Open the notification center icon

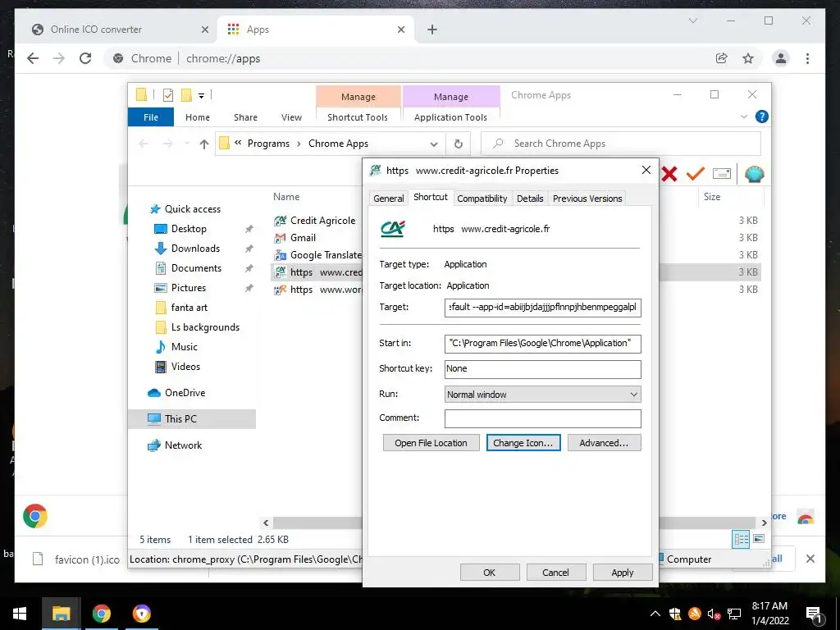tap(814, 614)
